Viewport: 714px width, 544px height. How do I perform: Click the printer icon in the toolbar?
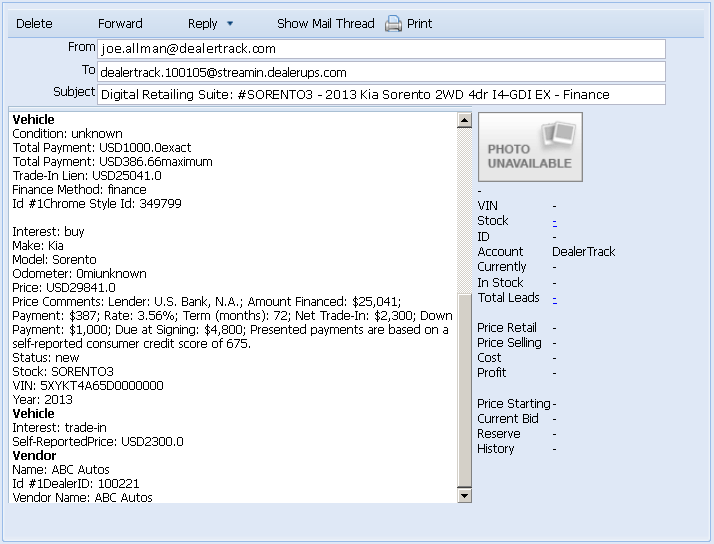393,23
